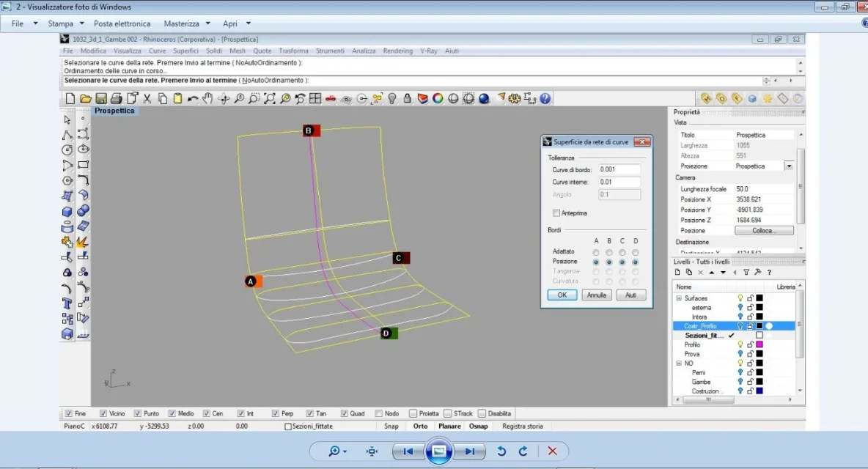Open a file with the folder icon
Screen dimensions: 868x469
[x=85, y=98]
